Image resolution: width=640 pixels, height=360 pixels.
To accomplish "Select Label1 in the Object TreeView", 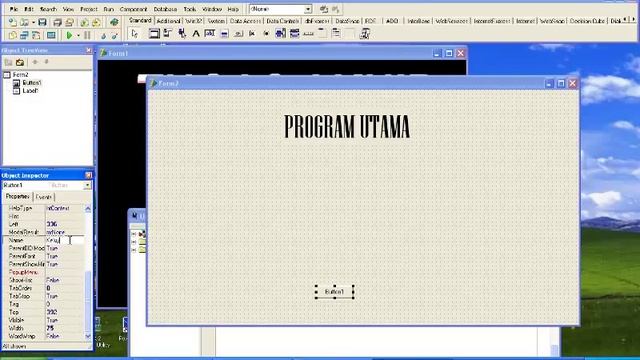I will point(30,91).
